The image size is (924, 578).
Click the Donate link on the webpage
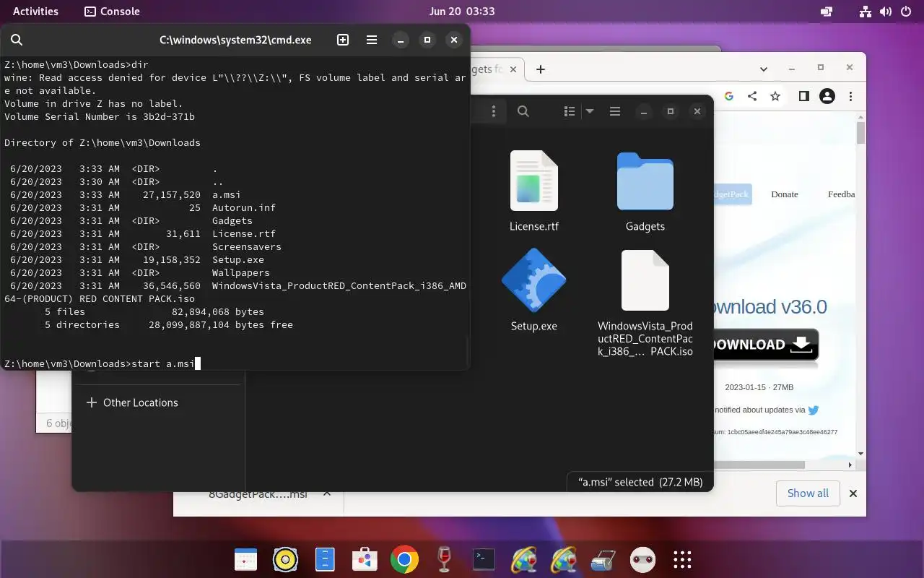[784, 194]
